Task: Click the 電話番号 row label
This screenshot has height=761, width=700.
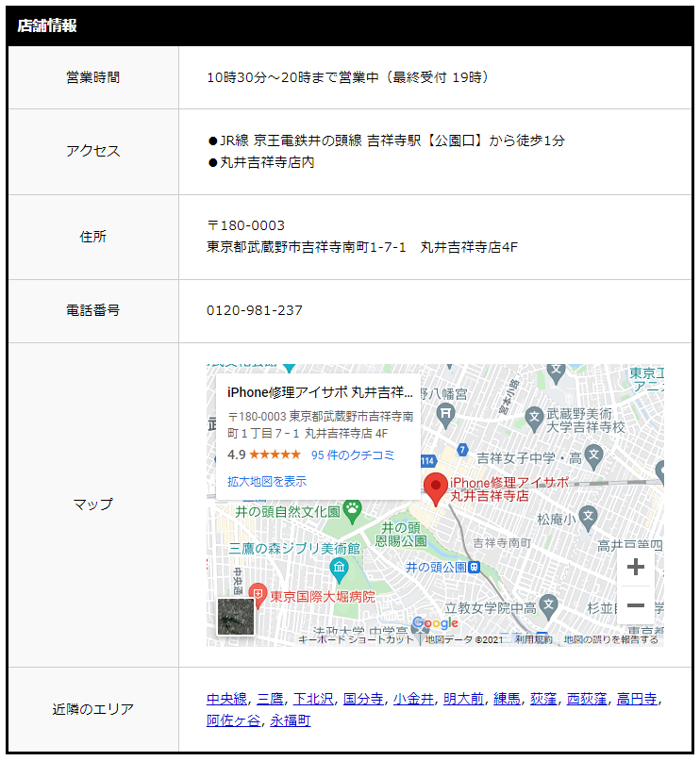Action: 92,310
